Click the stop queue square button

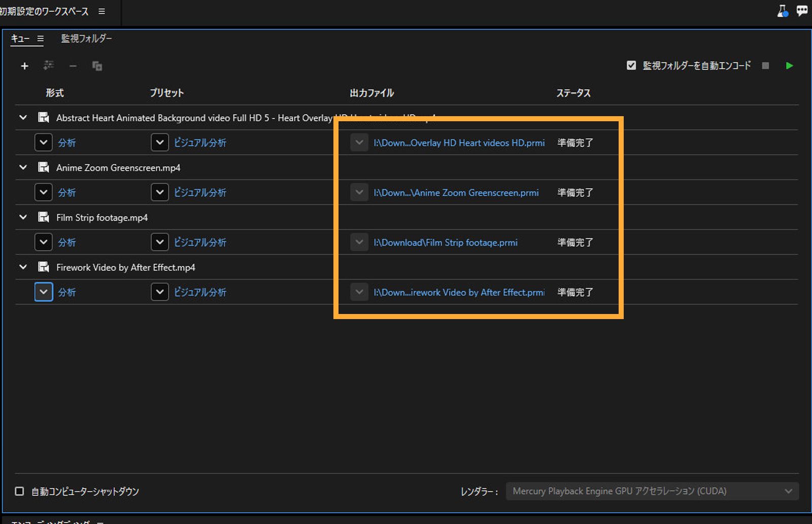(765, 65)
